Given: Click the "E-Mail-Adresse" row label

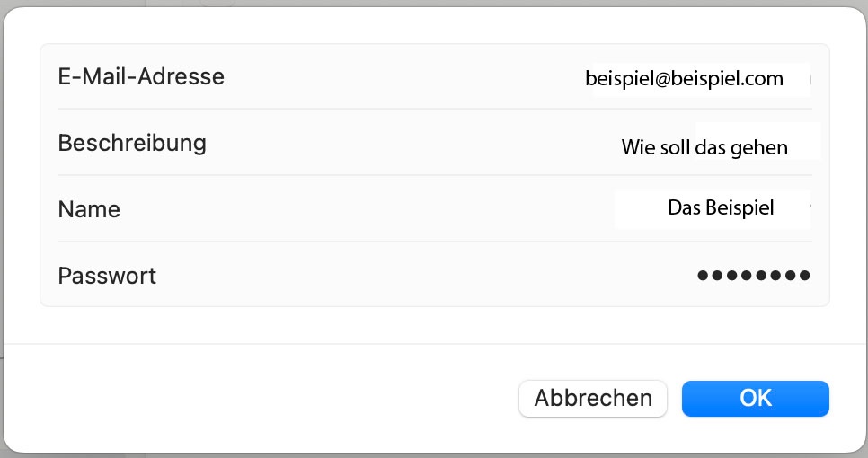Looking at the screenshot, I should click(141, 76).
